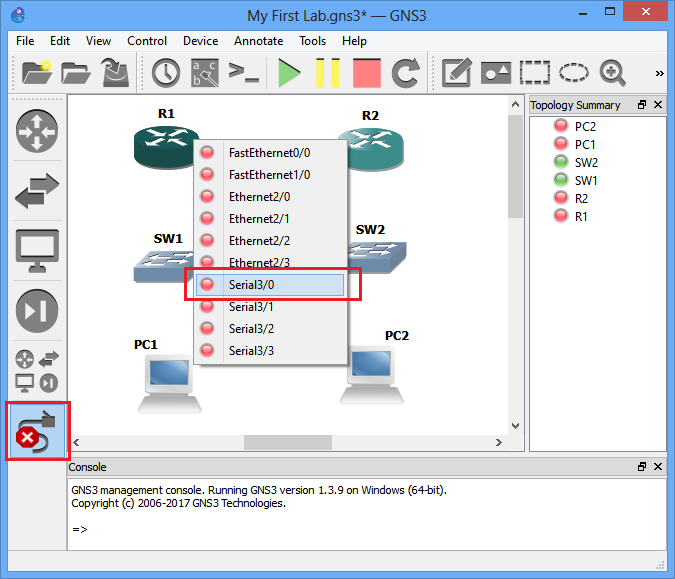Reload all devices icon
Screen dimensions: 675x579
point(406,73)
